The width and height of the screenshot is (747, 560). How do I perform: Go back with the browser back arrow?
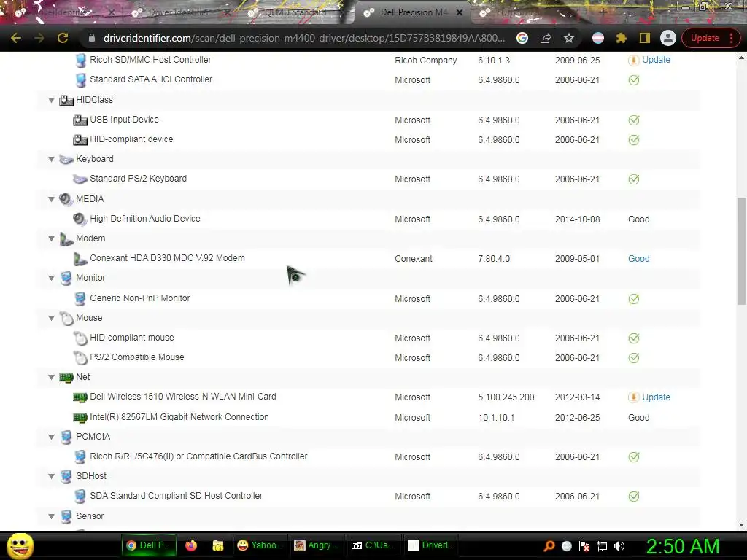click(16, 38)
